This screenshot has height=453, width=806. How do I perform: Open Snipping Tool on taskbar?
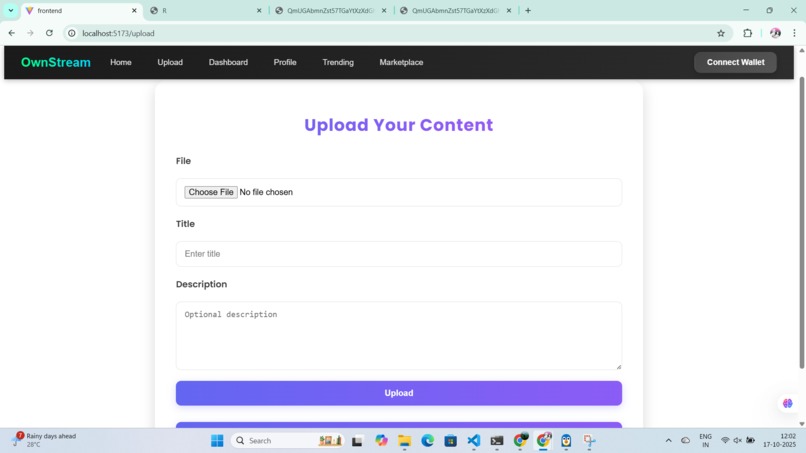(x=590, y=441)
